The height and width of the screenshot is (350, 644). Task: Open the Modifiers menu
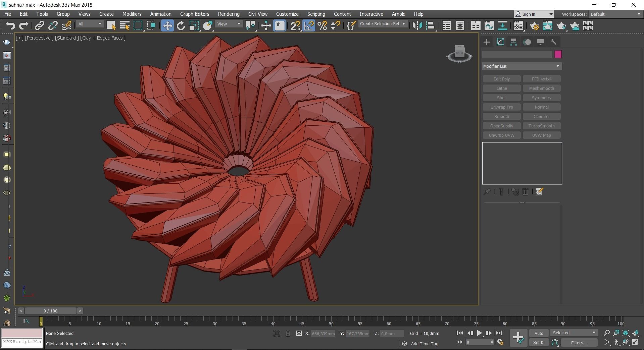tap(132, 14)
